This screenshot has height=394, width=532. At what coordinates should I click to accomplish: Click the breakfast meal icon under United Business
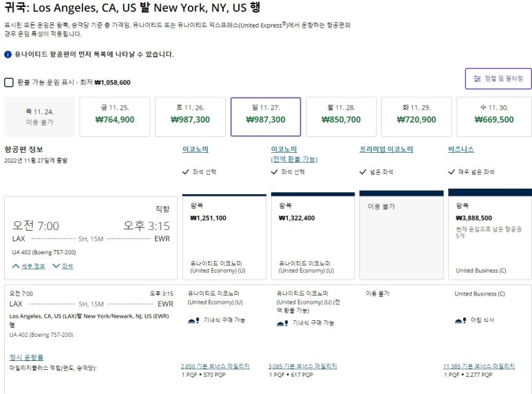(x=460, y=320)
